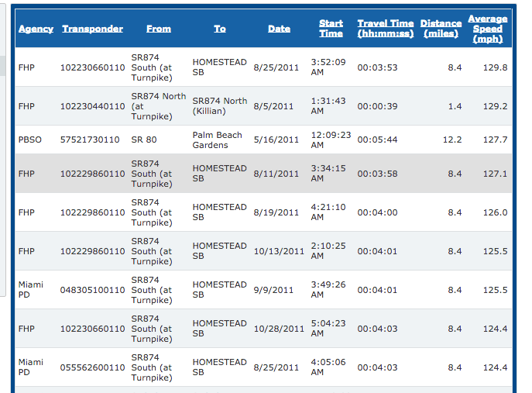Click the 5:04:23 AM start time cell
Image resolution: width=532 pixels, height=393 pixels.
[x=327, y=329]
